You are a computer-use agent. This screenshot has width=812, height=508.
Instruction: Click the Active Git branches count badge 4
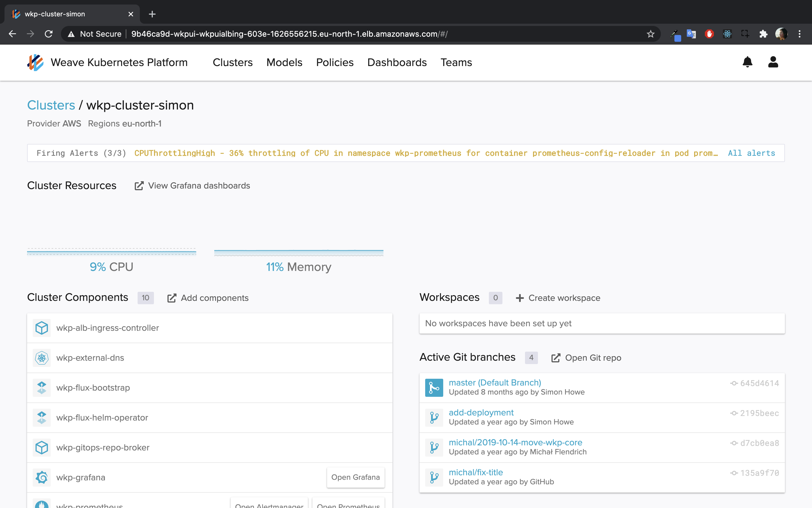(x=531, y=358)
